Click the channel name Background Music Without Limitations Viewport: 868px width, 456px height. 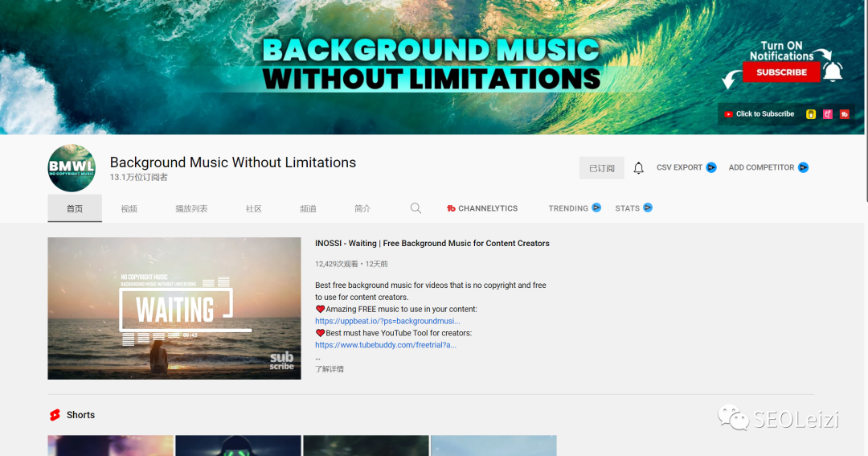pyautogui.click(x=232, y=162)
